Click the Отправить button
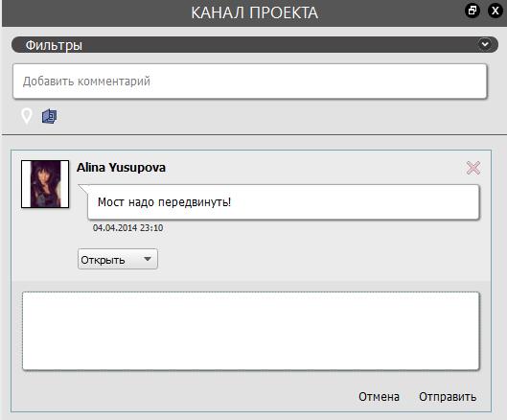The height and width of the screenshot is (420, 507). pyautogui.click(x=448, y=396)
